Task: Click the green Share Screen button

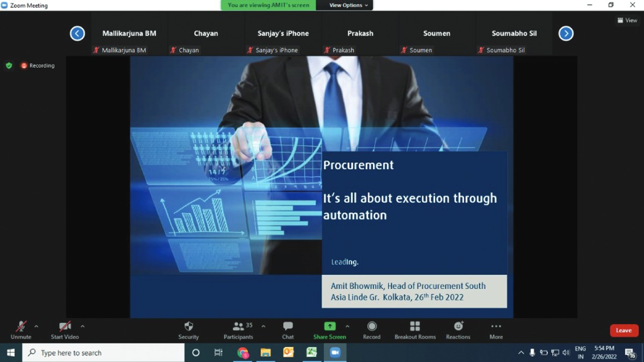Action: coord(330,330)
